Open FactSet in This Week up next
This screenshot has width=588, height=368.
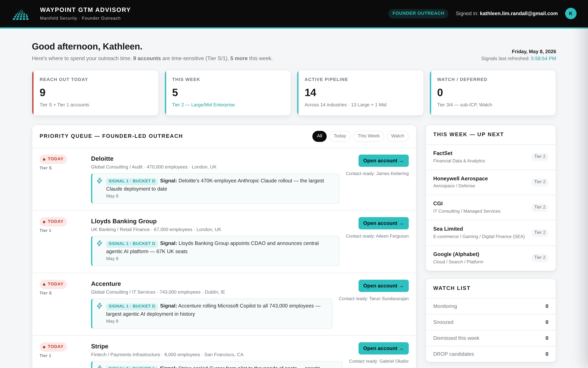pyautogui.click(x=491, y=157)
